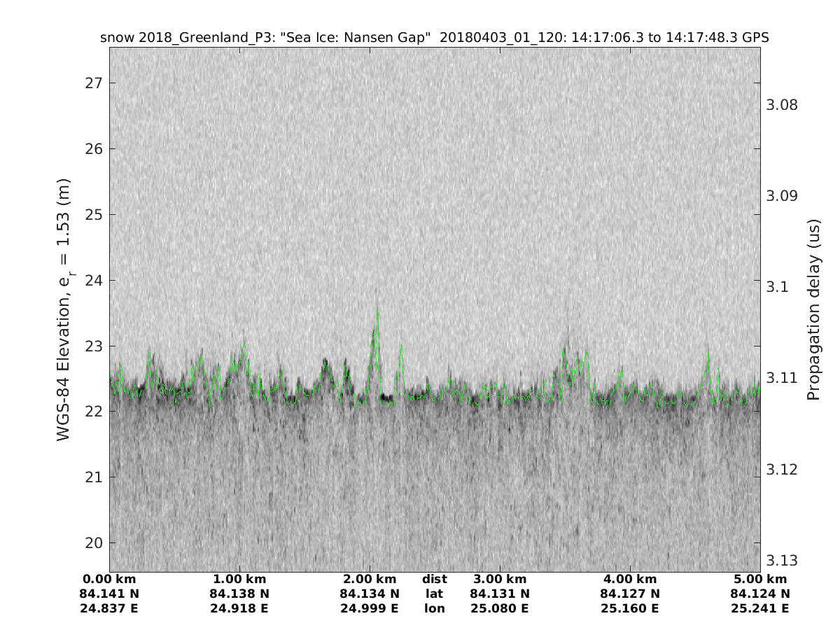Click the 3.08 propagation delay tick label
This screenshot has width=840, height=630.
click(782, 105)
